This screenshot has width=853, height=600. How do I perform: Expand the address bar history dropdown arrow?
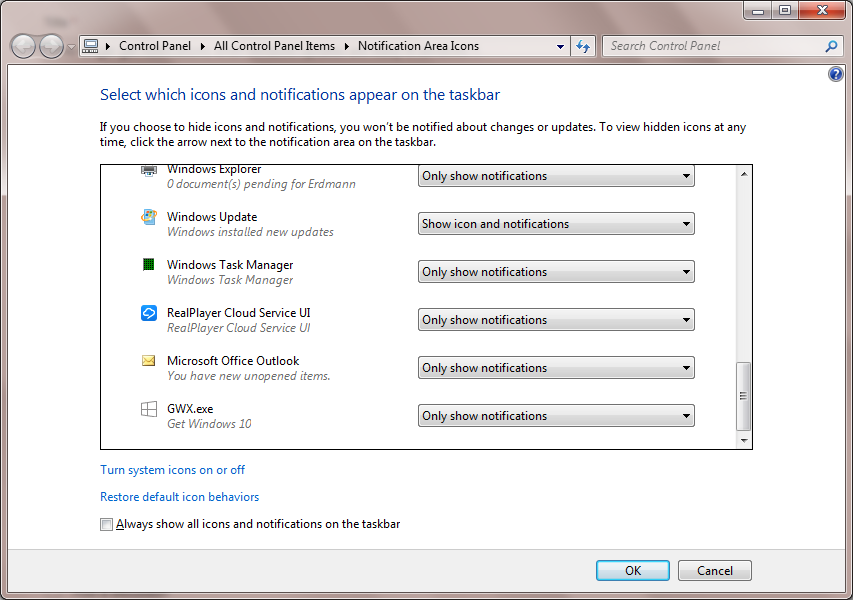pos(560,47)
